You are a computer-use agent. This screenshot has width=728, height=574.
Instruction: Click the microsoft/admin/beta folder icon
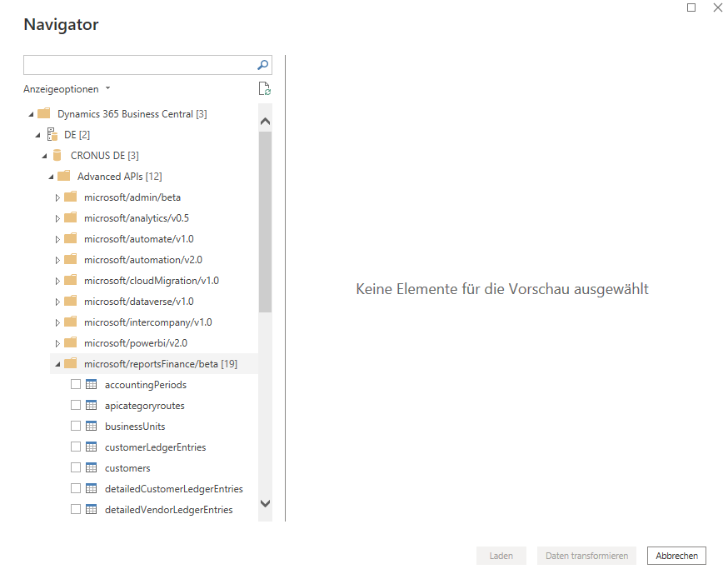(71, 197)
